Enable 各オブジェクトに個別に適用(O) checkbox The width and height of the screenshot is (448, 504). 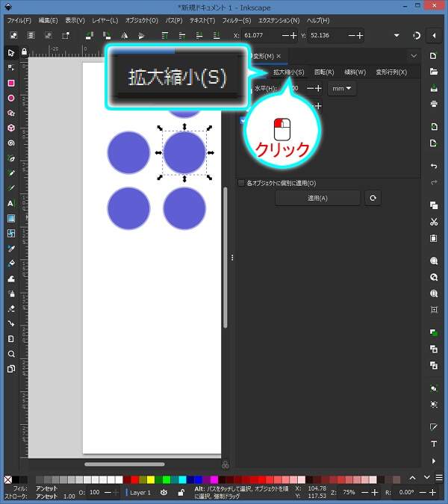click(240, 183)
